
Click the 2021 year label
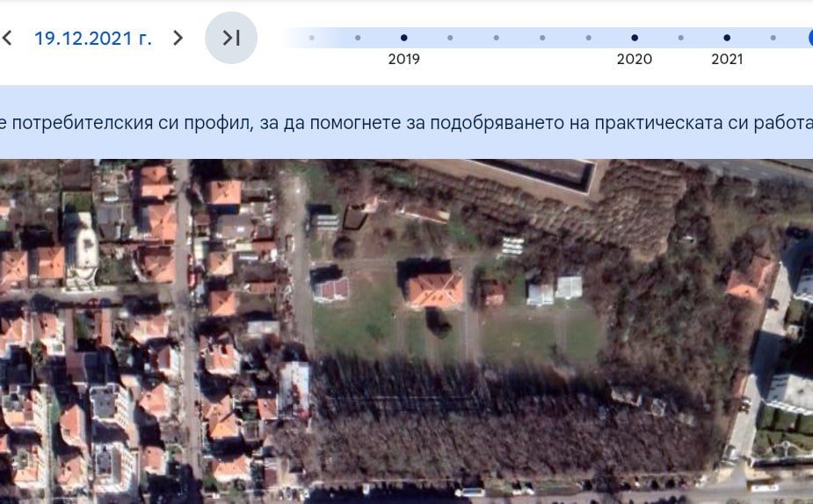click(x=727, y=60)
